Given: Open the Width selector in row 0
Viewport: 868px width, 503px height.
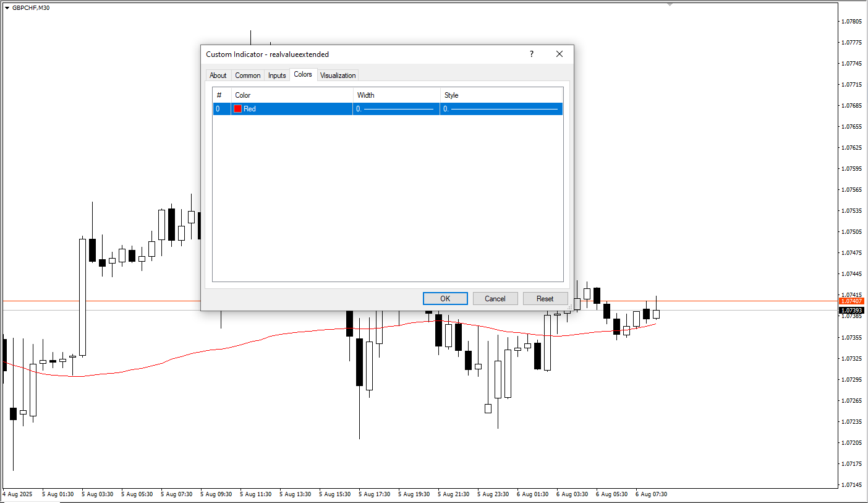Looking at the screenshot, I should (x=396, y=109).
